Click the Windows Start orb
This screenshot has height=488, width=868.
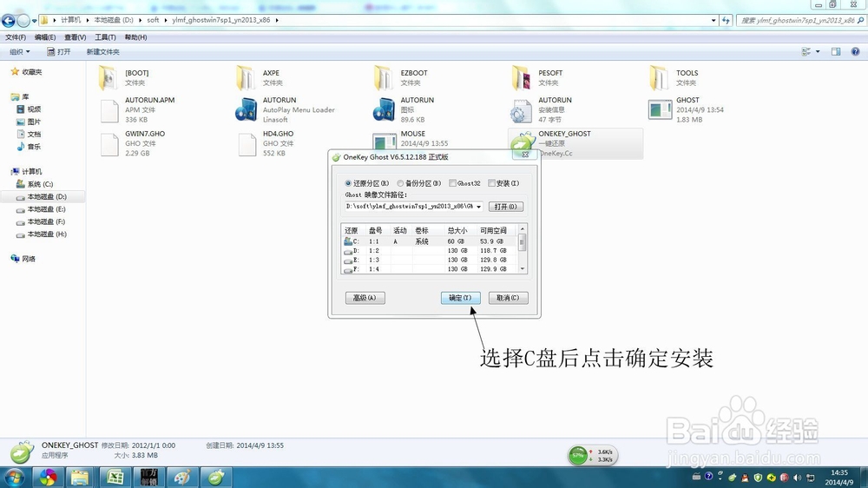(14, 477)
